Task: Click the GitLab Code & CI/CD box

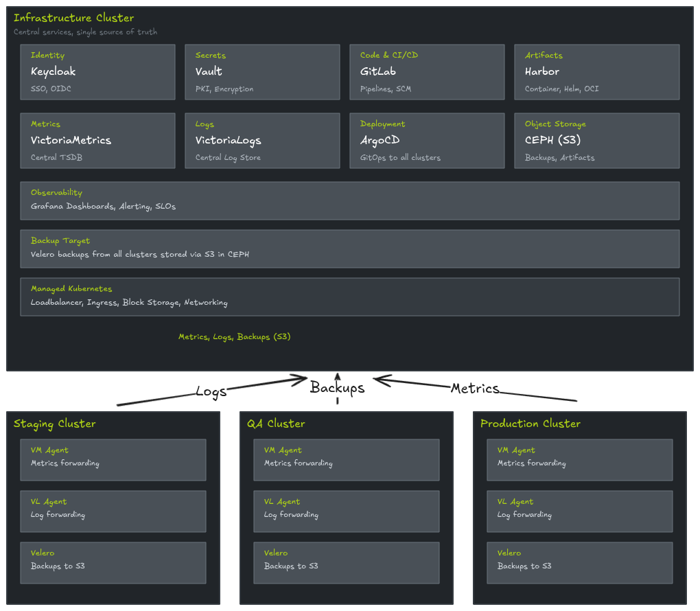Action: coord(427,72)
